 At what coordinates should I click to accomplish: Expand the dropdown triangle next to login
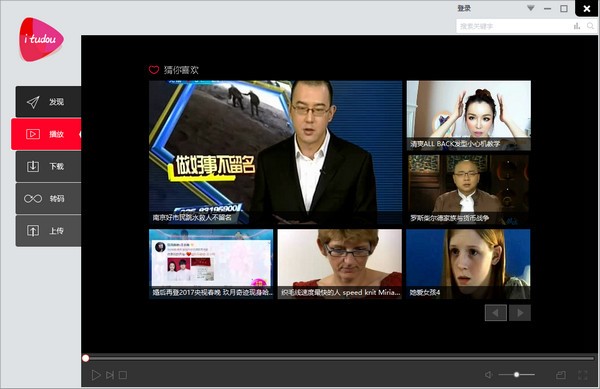[x=530, y=8]
